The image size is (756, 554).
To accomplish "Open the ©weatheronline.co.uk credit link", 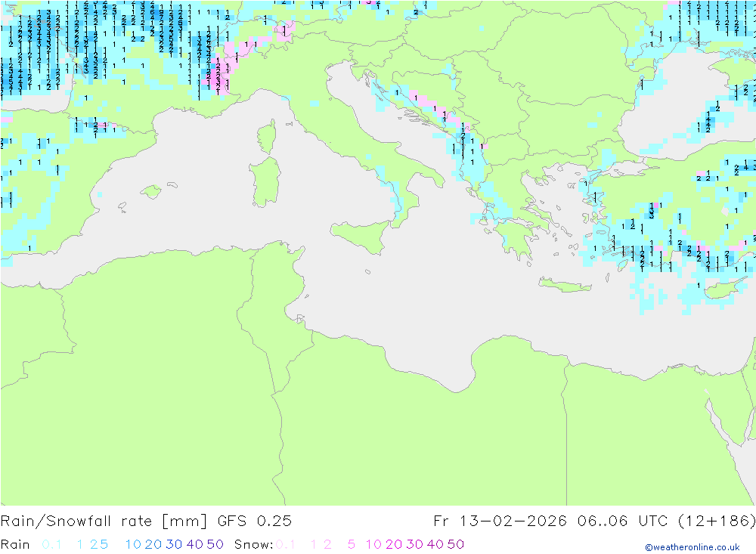I will (x=692, y=547).
